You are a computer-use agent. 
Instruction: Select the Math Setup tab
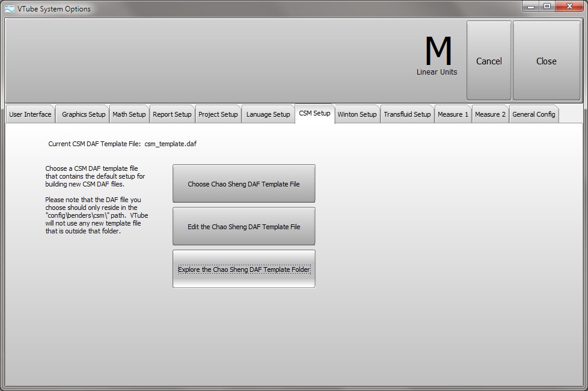click(129, 114)
